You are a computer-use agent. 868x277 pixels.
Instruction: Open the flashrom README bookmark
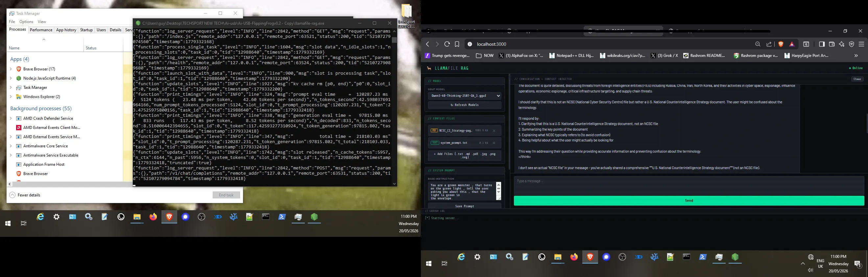[x=704, y=56]
